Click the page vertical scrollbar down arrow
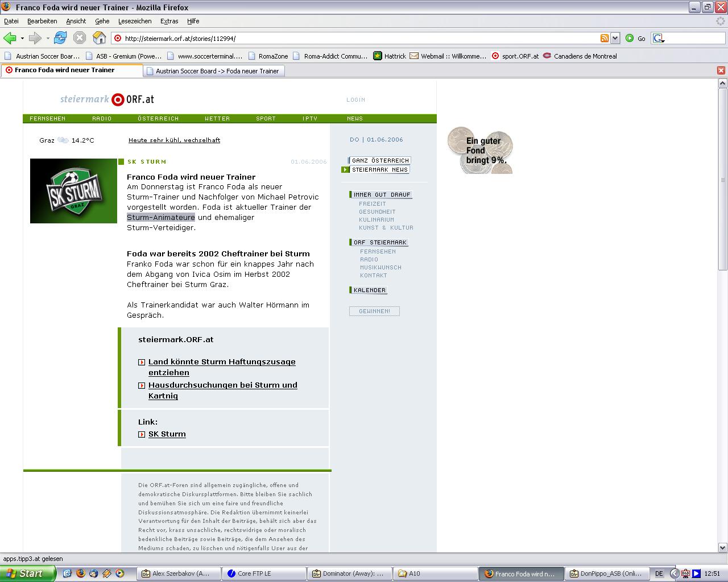 click(723, 548)
